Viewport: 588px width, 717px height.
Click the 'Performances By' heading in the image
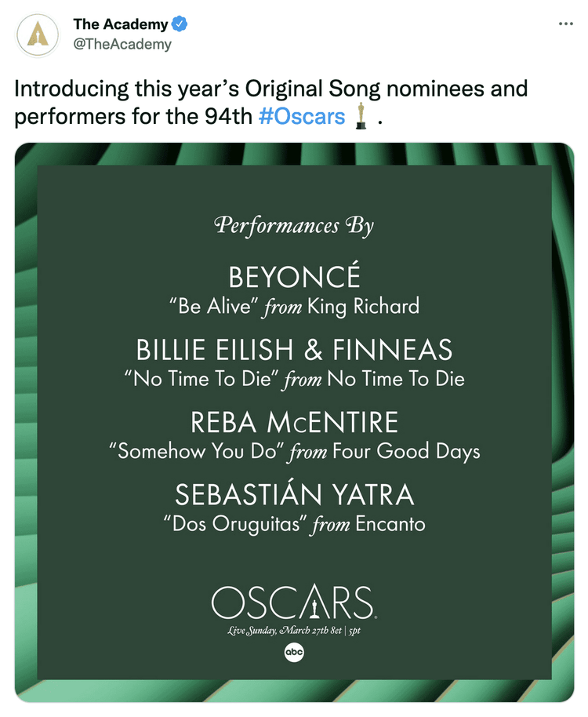click(294, 226)
